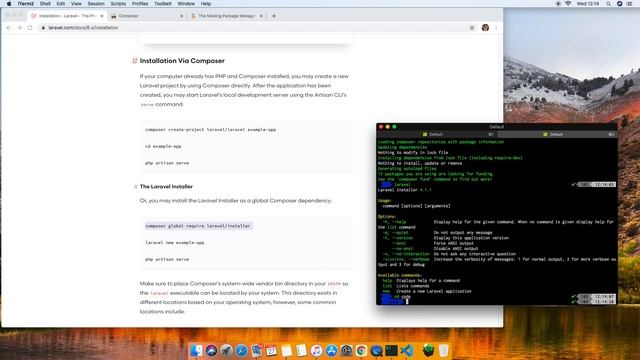Open Safari from the Dock
The height and width of the screenshot is (360, 640).
(x=241, y=350)
